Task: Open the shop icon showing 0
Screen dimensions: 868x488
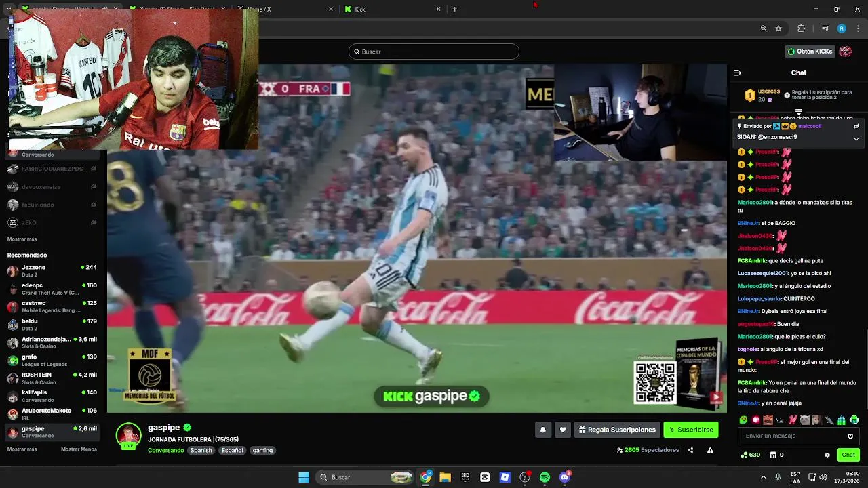Action: click(776, 455)
